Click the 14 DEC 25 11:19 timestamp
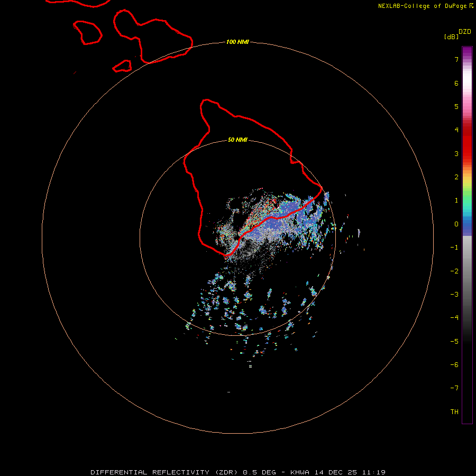The height and width of the screenshot is (476, 476). point(350,472)
